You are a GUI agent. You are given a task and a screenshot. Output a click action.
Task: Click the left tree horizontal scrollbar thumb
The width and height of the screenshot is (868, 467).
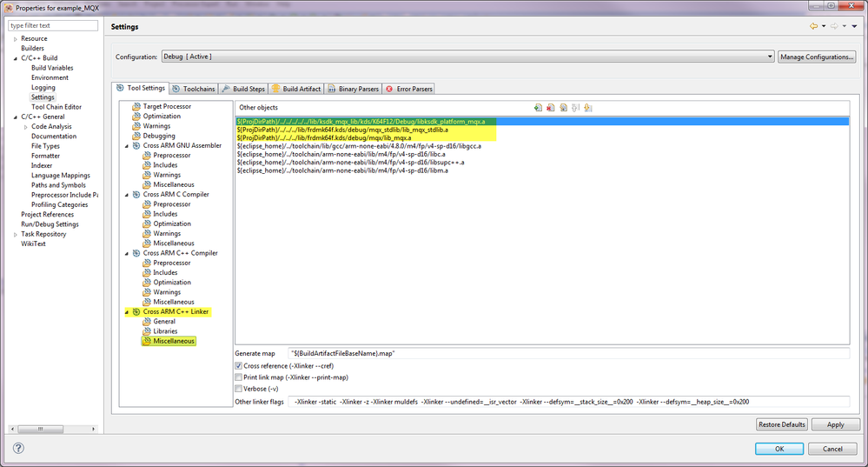41,430
